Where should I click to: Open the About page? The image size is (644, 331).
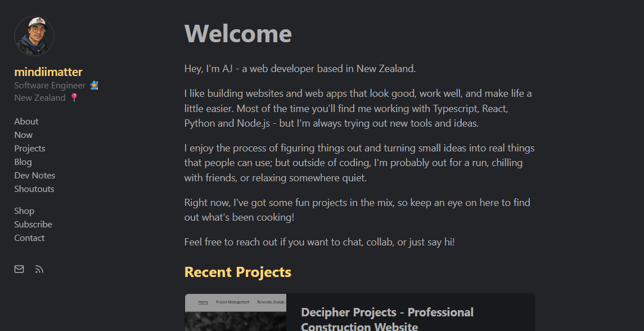pyautogui.click(x=26, y=121)
